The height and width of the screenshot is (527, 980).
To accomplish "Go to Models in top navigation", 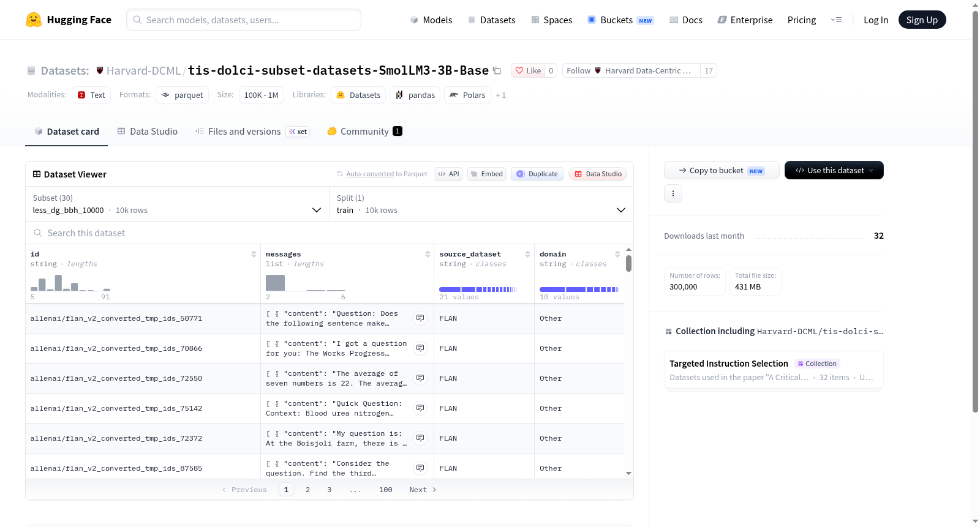I will click(x=431, y=20).
